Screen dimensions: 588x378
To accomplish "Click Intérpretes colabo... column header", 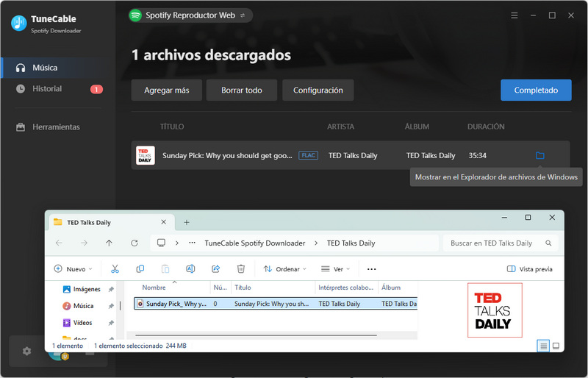I will point(345,288).
